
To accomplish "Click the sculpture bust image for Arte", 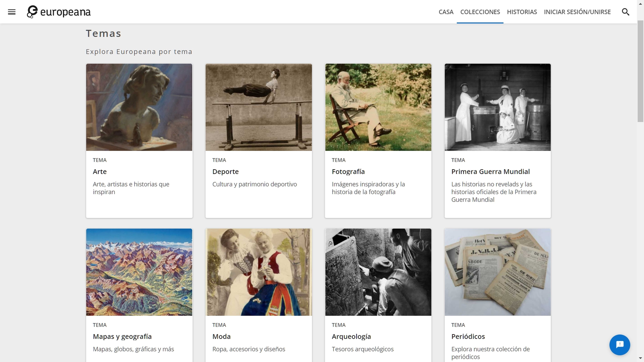I will tap(139, 107).
